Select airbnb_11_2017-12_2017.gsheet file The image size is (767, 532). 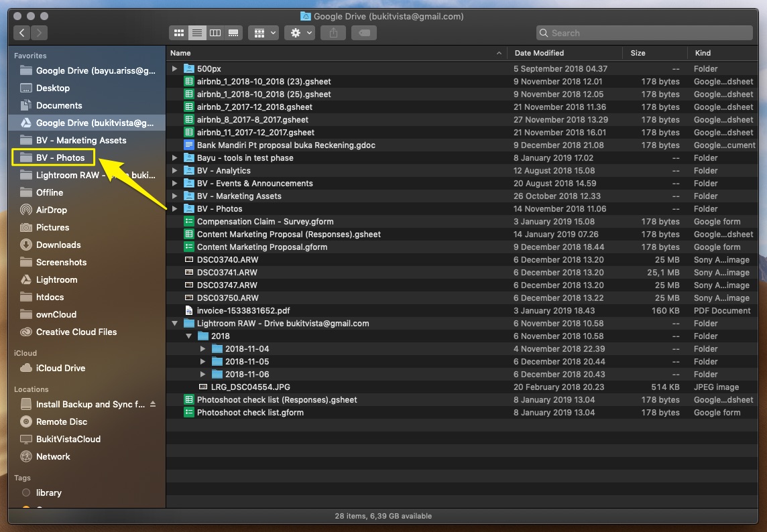[x=462, y=133]
